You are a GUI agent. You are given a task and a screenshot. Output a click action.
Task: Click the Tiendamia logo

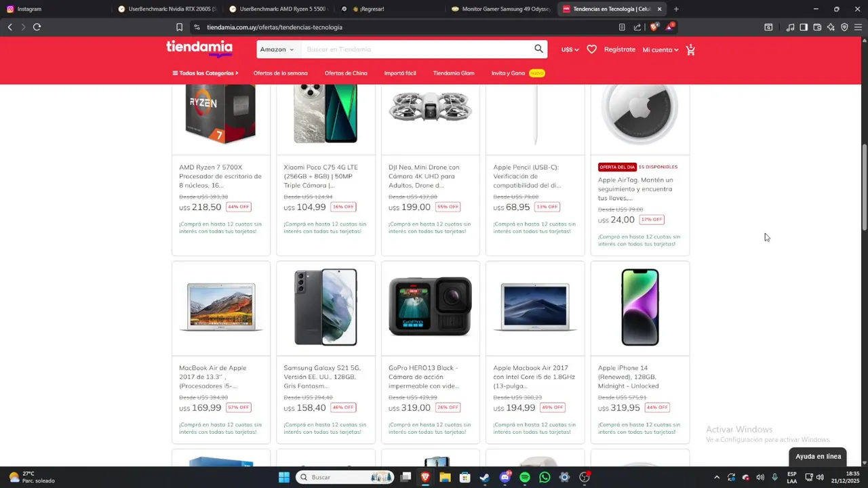(x=199, y=49)
